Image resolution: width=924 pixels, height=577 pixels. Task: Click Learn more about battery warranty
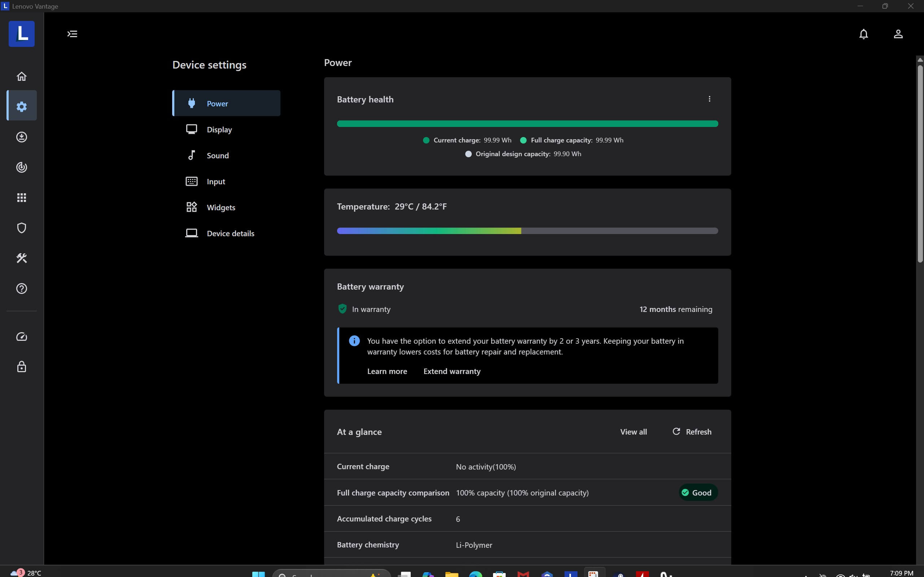pyautogui.click(x=387, y=371)
